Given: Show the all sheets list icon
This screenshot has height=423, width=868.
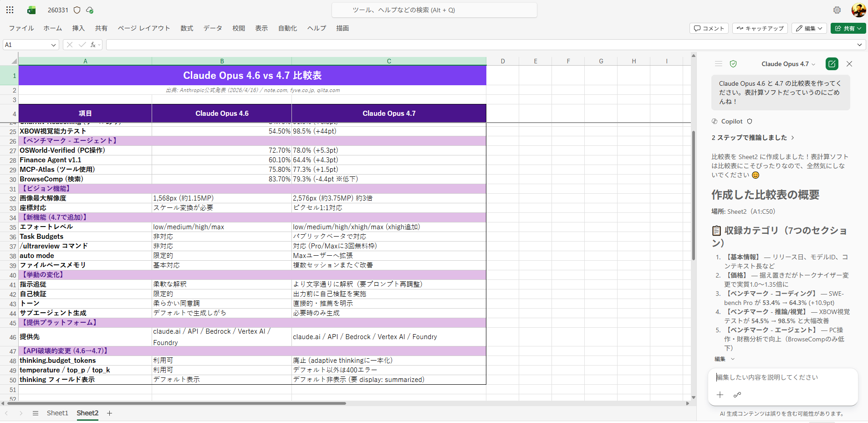Looking at the screenshot, I should point(36,413).
